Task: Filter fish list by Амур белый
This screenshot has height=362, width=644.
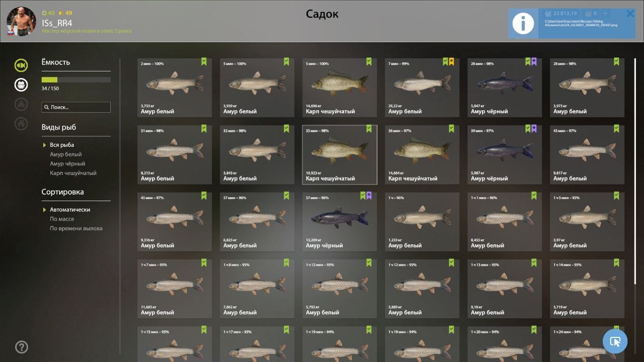Action: [x=66, y=154]
